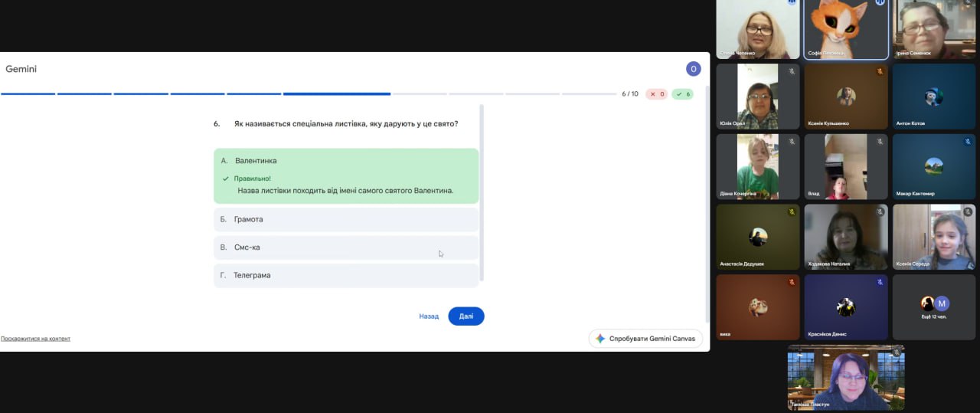Image resolution: width=980 pixels, height=413 pixels.
Task: Click muted mic icon on Ксенія Кульшенко tile
Action: pos(880,71)
